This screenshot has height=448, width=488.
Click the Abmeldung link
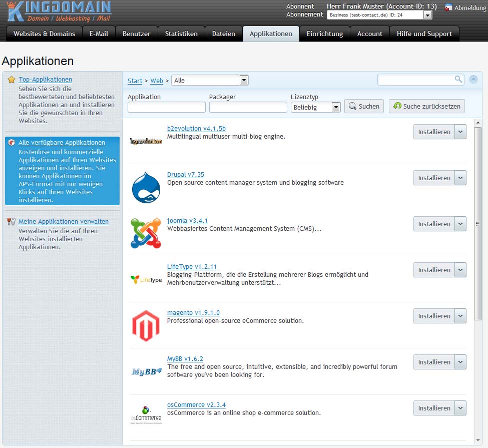tap(470, 8)
